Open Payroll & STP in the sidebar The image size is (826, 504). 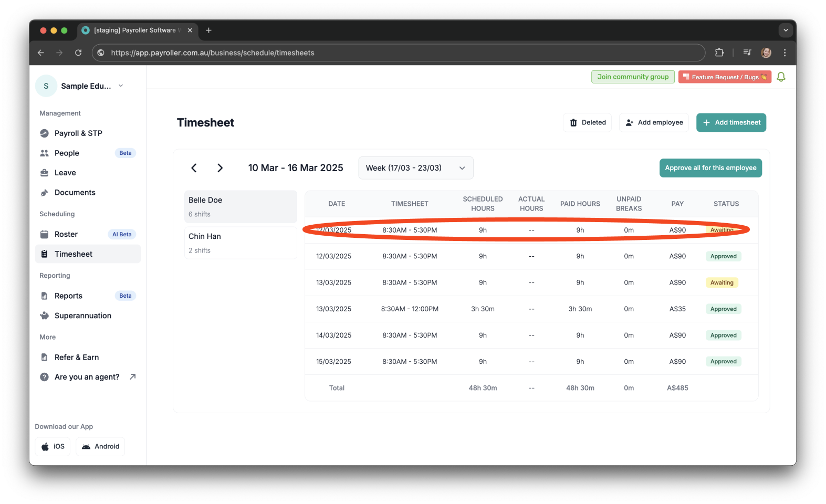click(x=88, y=133)
